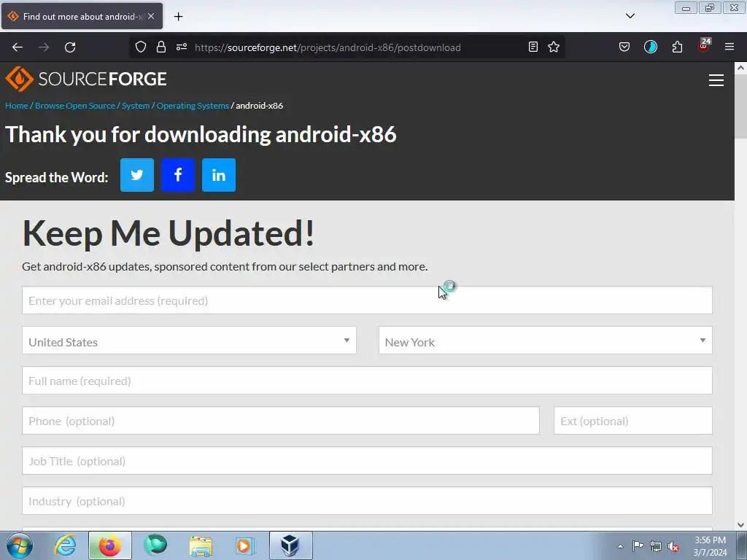747x560 pixels.
Task: List all tabs dropdown arrow
Action: (630, 16)
